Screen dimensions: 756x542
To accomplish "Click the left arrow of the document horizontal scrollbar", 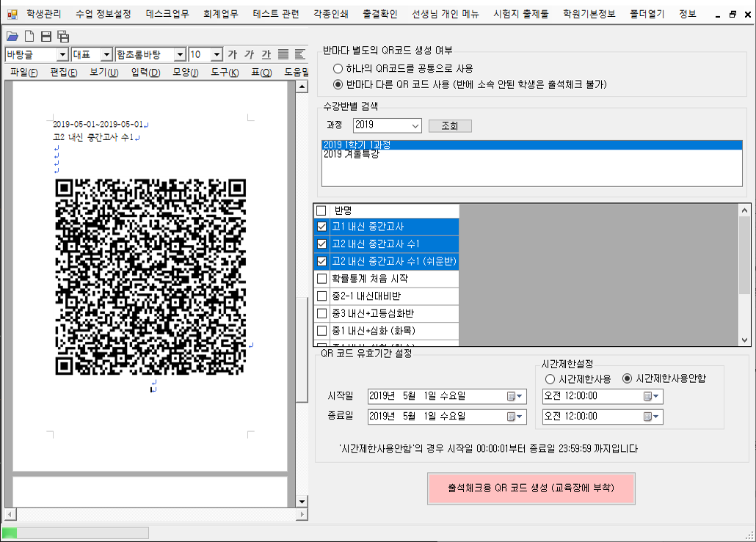I will pos(10,514).
